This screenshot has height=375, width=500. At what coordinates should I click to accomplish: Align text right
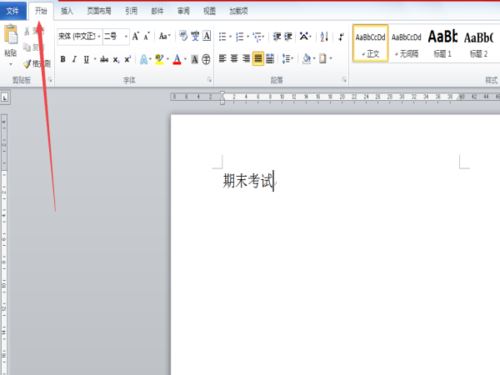point(246,59)
